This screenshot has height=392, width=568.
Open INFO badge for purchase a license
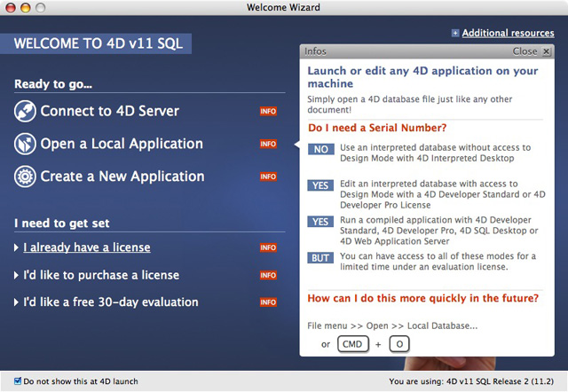tap(268, 275)
